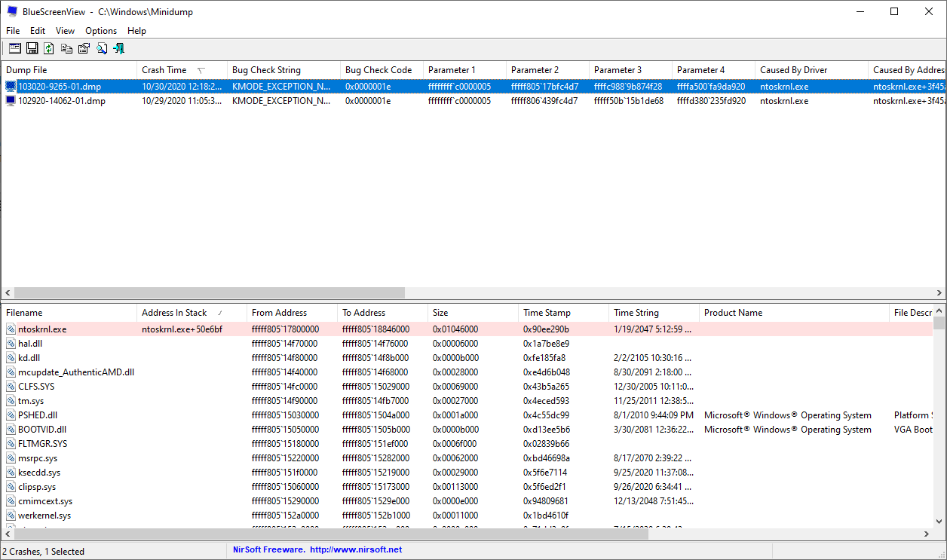
Task: Click upper pane horizontal scrollbar thumb
Action: coord(209,293)
